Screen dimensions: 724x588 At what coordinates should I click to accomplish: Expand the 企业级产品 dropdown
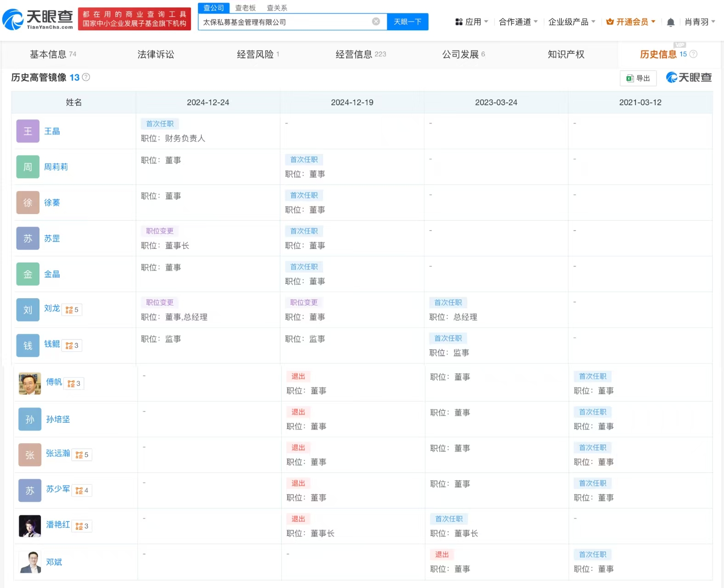pyautogui.click(x=572, y=22)
